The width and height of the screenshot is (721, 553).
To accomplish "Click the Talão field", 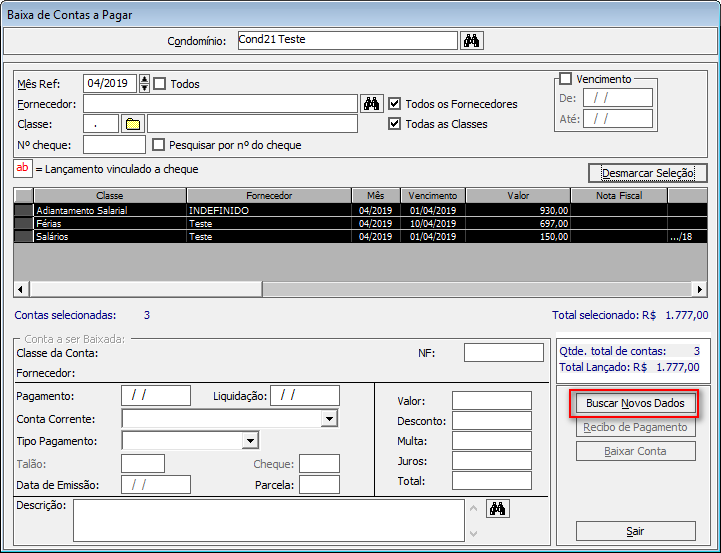I will (x=143, y=464).
